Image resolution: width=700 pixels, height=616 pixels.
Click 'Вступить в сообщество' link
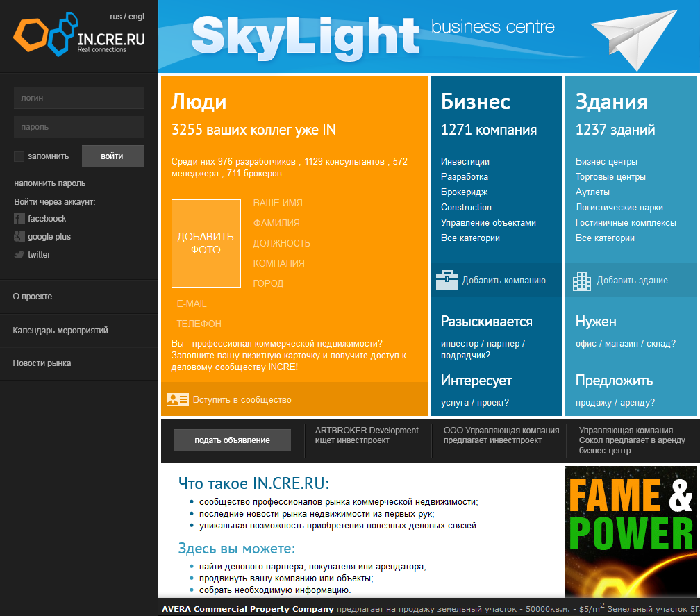(242, 399)
